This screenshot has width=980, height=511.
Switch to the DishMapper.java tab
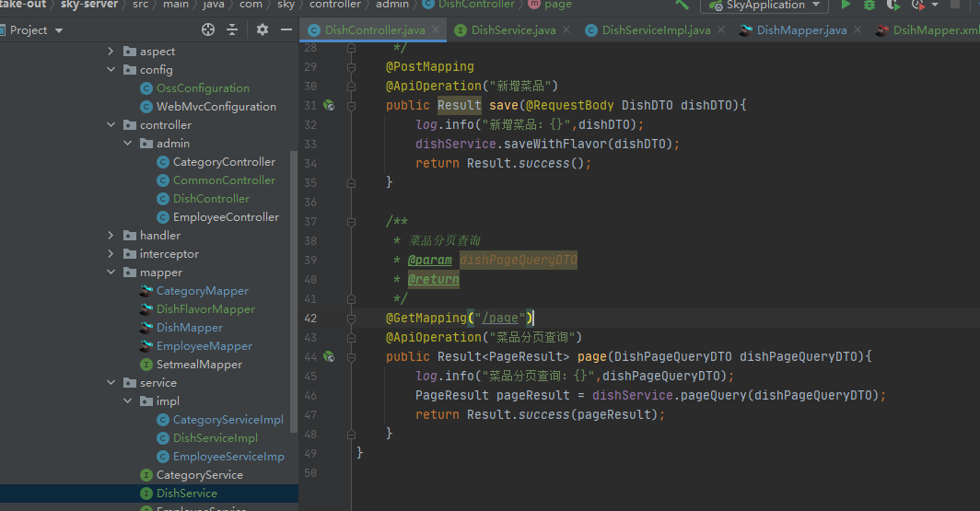pyautogui.click(x=801, y=30)
